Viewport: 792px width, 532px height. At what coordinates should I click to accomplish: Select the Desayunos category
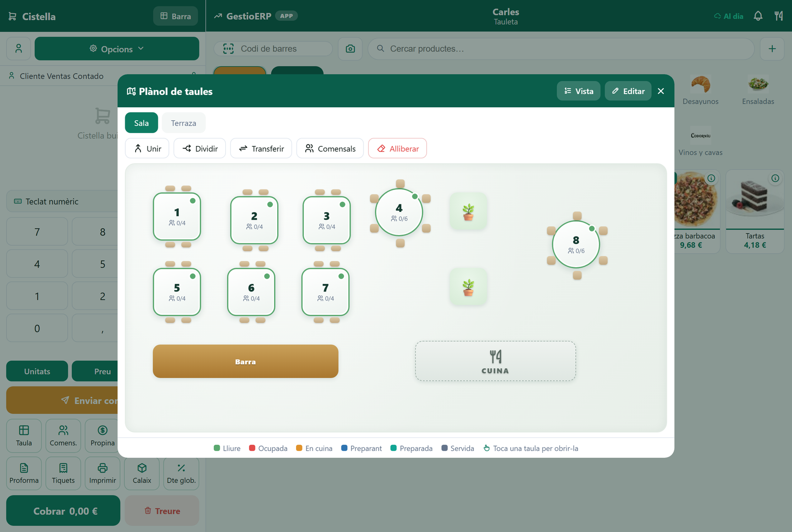[700, 90]
